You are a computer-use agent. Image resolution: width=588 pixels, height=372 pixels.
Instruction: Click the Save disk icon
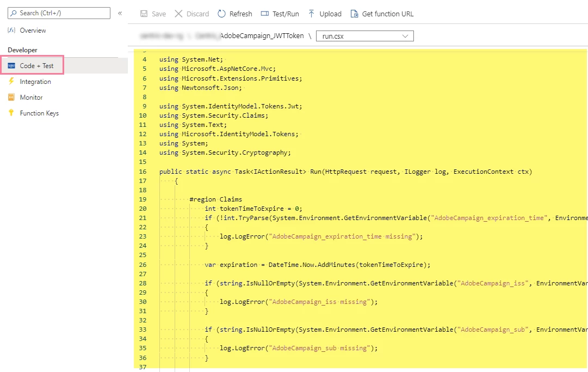[x=144, y=14]
